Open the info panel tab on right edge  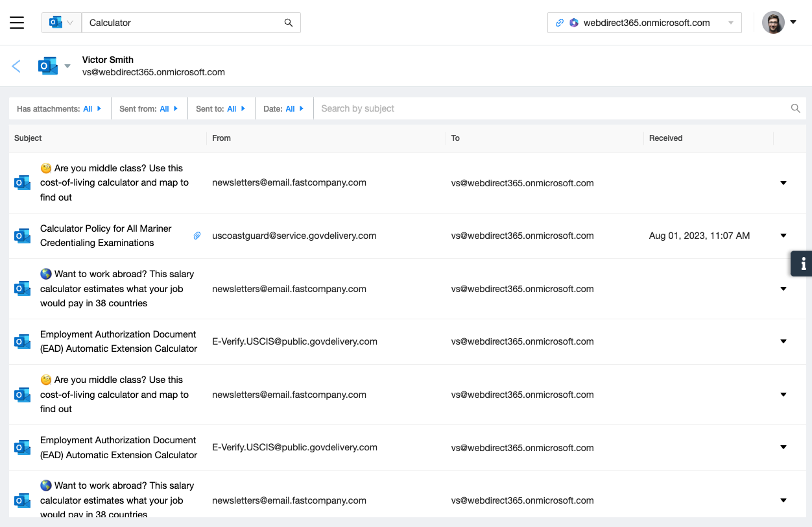[x=802, y=263]
